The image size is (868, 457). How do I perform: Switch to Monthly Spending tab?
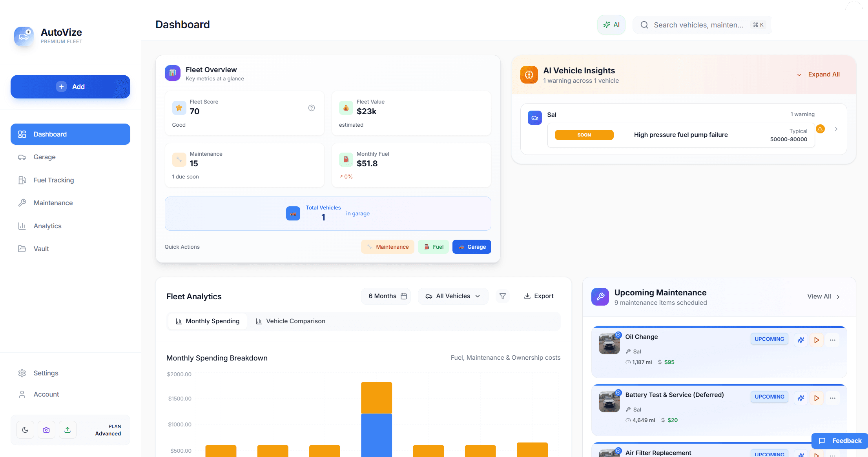click(208, 321)
